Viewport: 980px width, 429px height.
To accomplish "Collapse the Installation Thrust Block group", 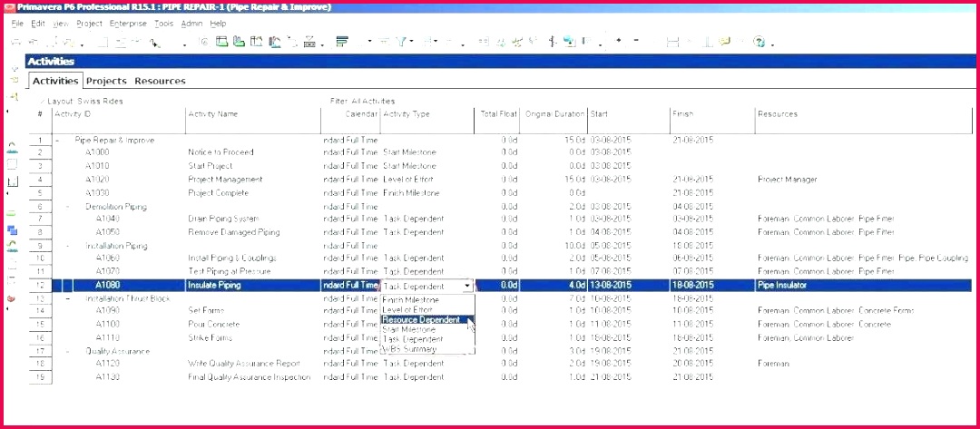I will coord(68,298).
